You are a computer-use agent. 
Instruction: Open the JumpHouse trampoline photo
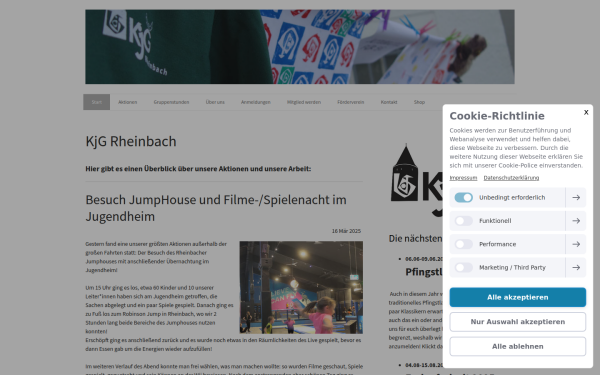tap(301, 287)
